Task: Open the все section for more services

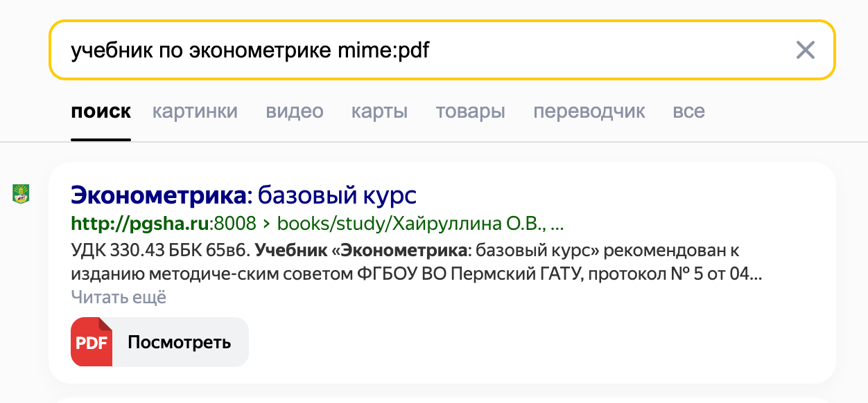Action: coord(689,111)
